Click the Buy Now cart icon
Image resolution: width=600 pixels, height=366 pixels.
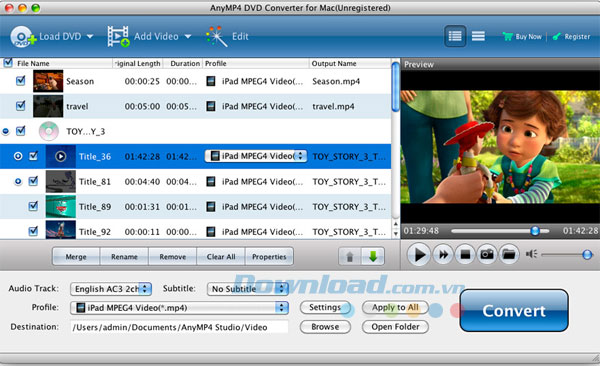(507, 36)
